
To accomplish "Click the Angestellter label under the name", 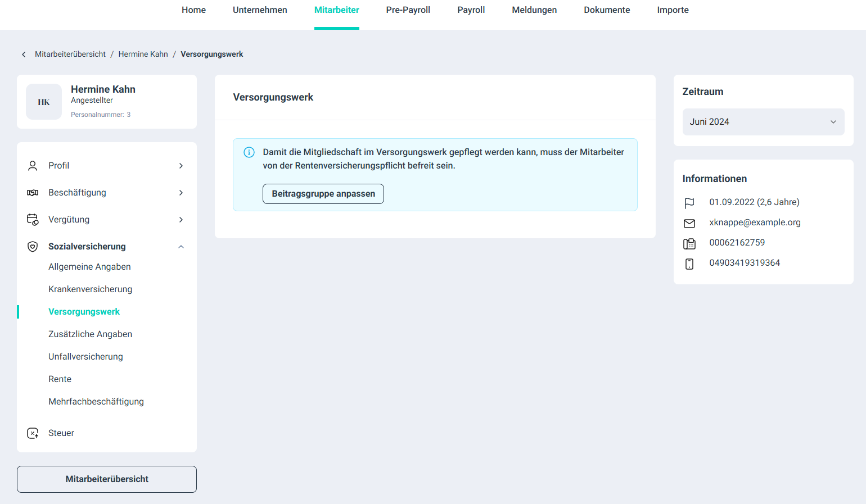I will 92,101.
